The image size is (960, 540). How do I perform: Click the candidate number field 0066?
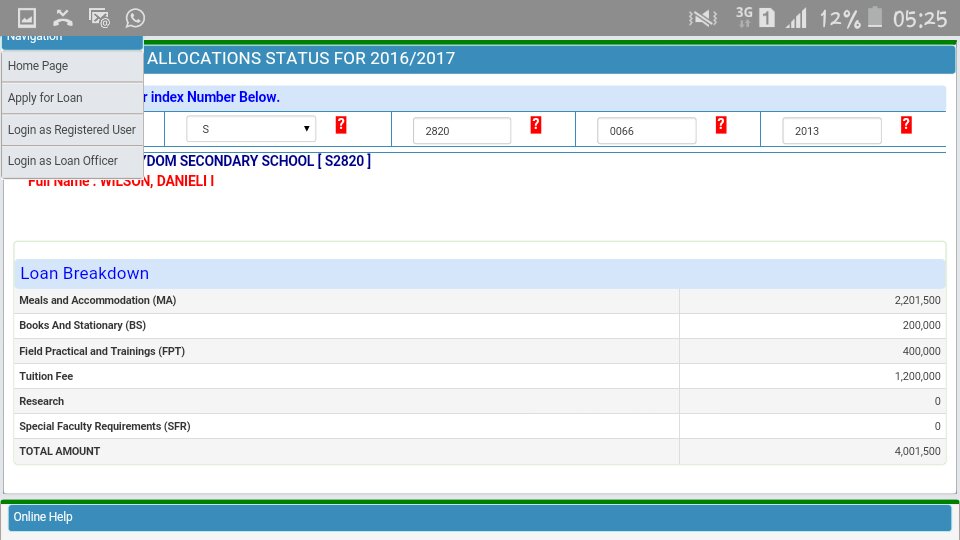coord(647,131)
